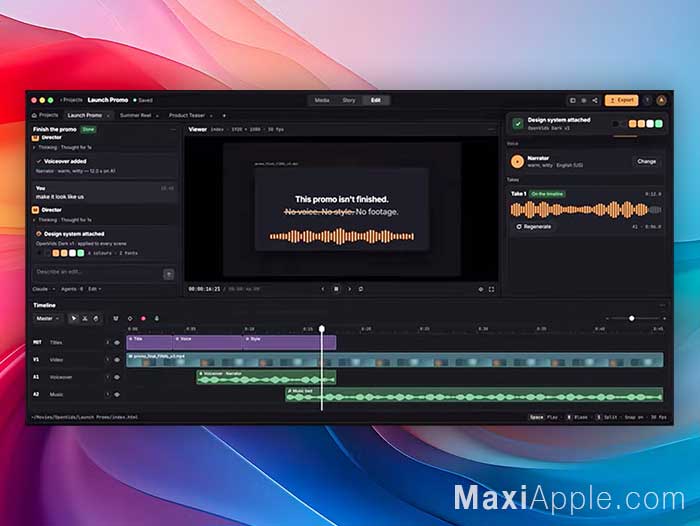
Task: Click the Narrator voice avatar icon
Action: click(x=517, y=162)
